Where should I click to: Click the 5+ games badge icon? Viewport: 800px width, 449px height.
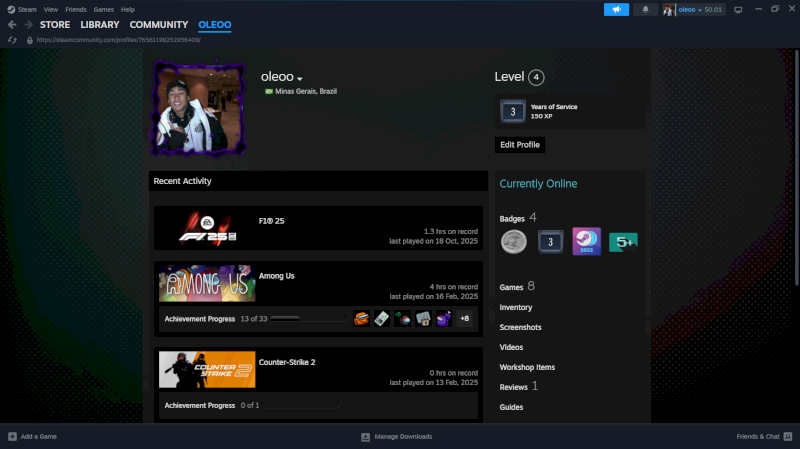tap(623, 242)
